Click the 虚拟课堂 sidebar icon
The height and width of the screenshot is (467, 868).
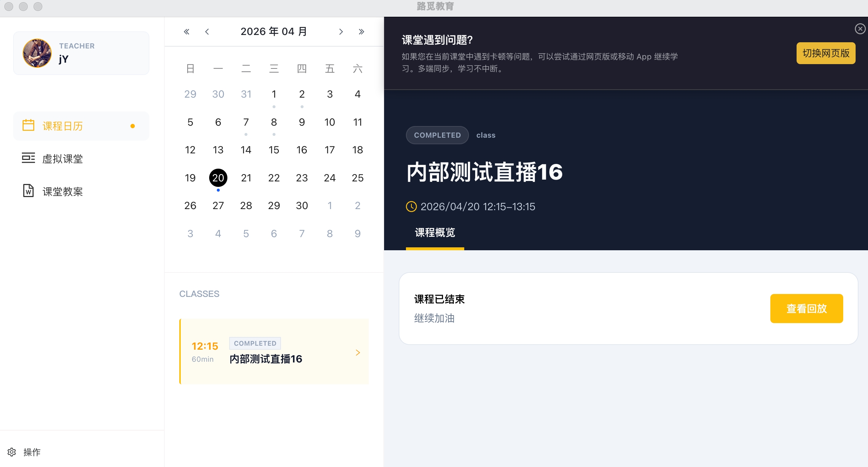click(x=28, y=158)
